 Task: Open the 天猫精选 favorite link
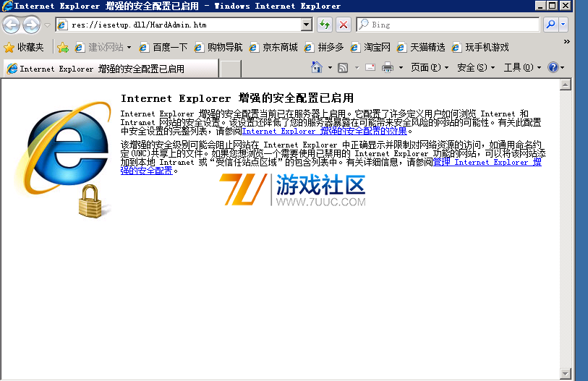(421, 47)
